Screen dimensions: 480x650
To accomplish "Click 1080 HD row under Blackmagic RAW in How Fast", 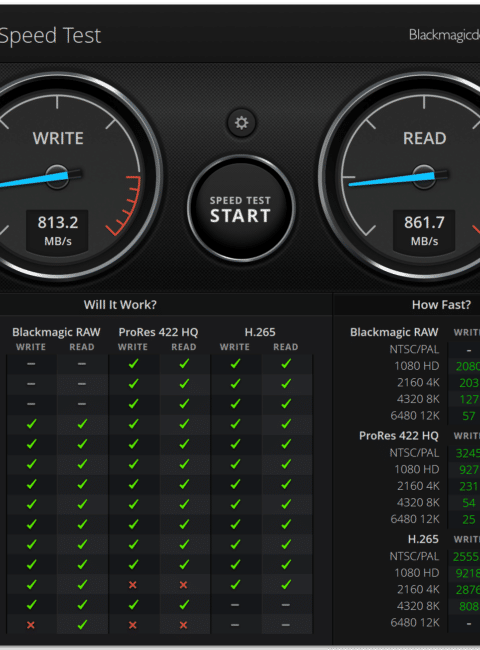I will coord(417,366).
